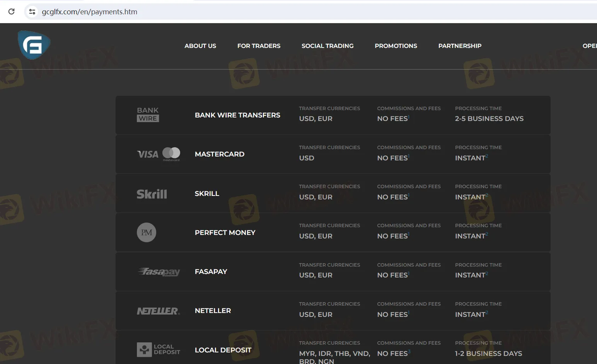Open the For Traders menu
The height and width of the screenshot is (364, 597).
(259, 46)
